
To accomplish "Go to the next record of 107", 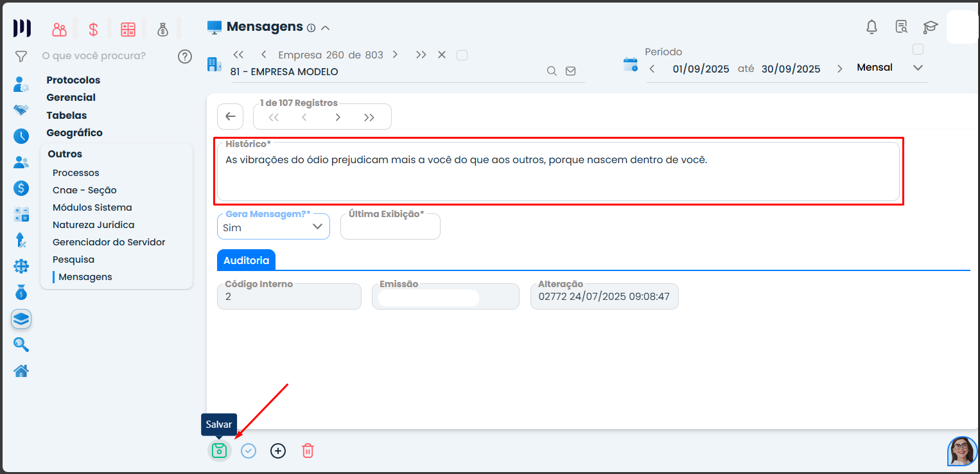I will point(338,117).
